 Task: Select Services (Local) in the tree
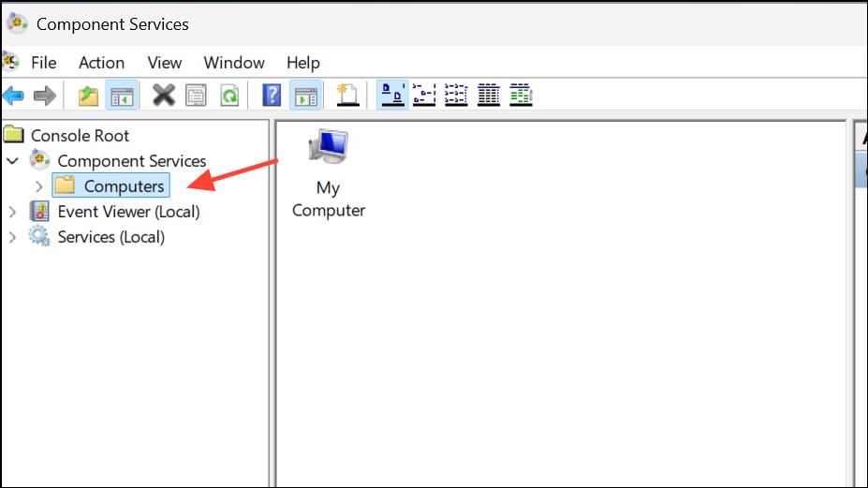[x=110, y=237]
